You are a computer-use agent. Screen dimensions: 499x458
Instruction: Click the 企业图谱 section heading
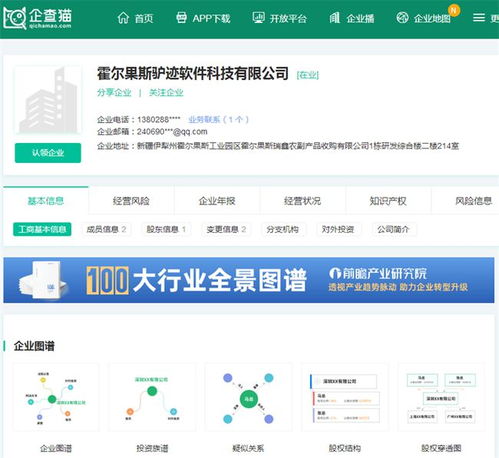click(x=34, y=346)
